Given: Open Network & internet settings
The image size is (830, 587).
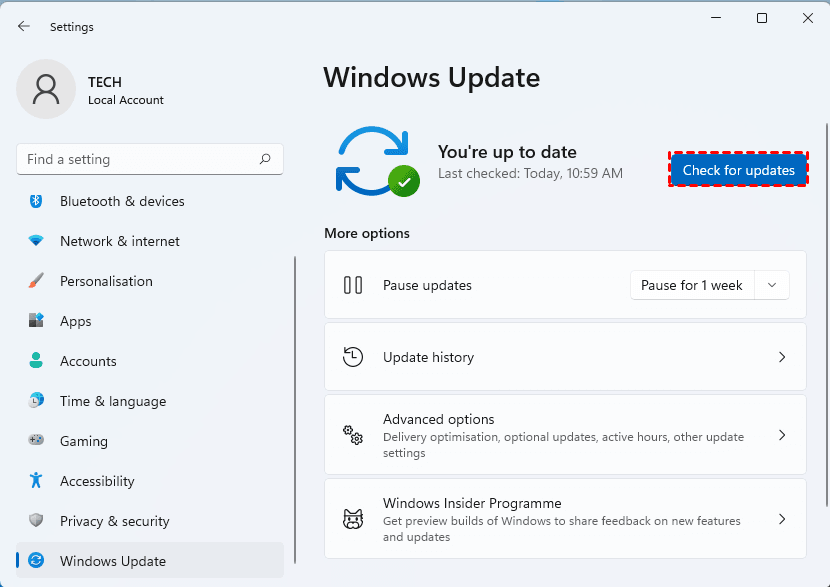Looking at the screenshot, I should tap(120, 241).
